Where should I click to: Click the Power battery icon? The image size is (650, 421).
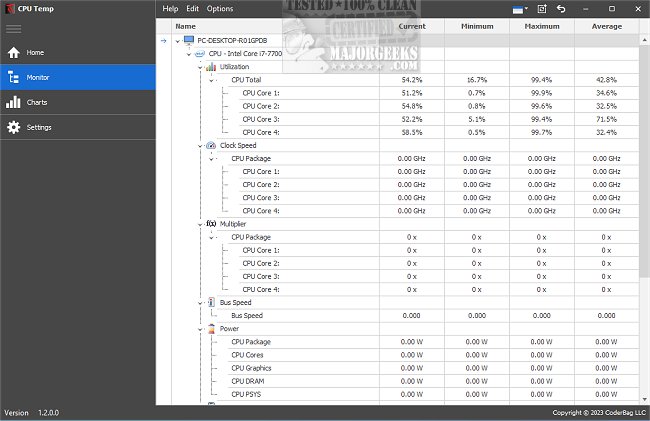211,329
